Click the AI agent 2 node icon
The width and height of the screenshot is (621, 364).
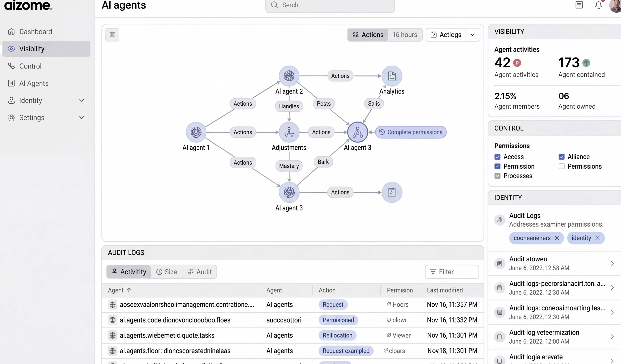(x=289, y=76)
